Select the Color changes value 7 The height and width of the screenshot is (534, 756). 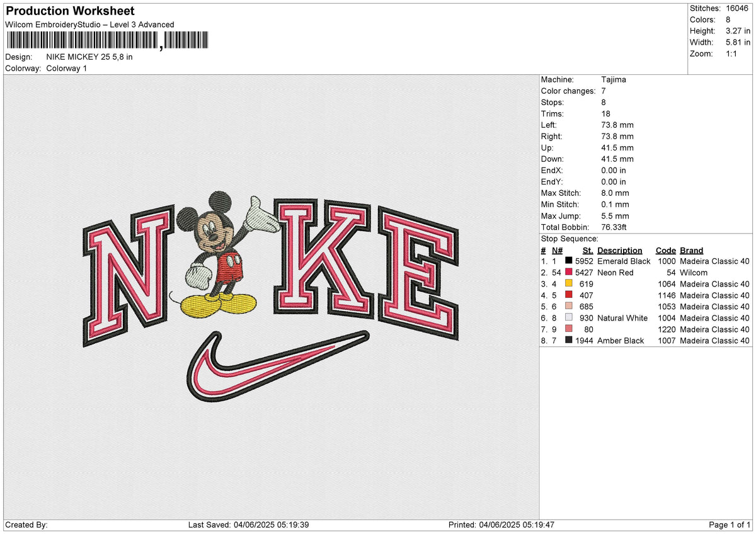click(x=604, y=91)
